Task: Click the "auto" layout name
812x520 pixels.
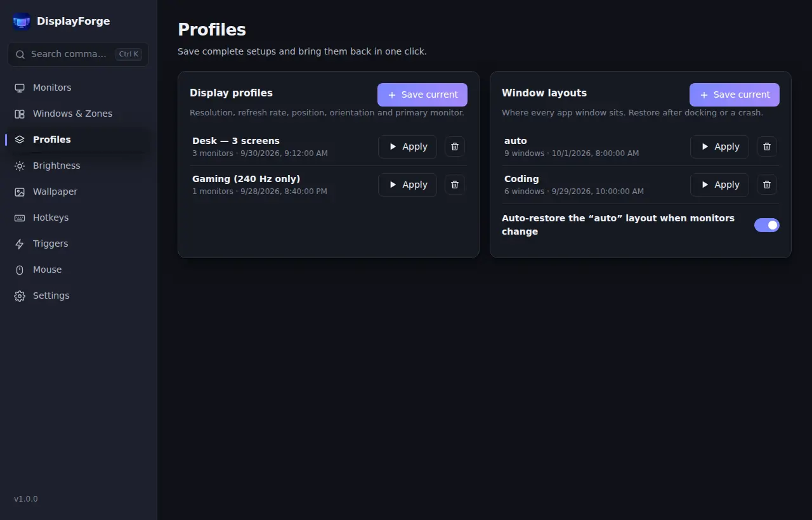Action: coord(516,141)
